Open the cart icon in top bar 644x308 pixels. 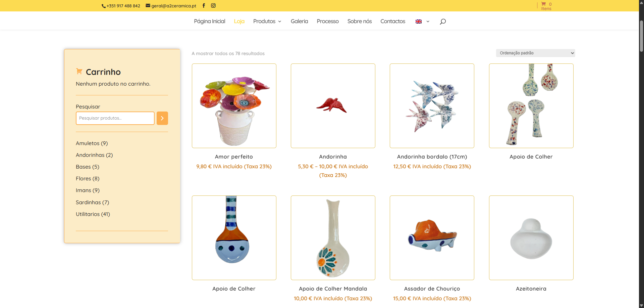(543, 4)
